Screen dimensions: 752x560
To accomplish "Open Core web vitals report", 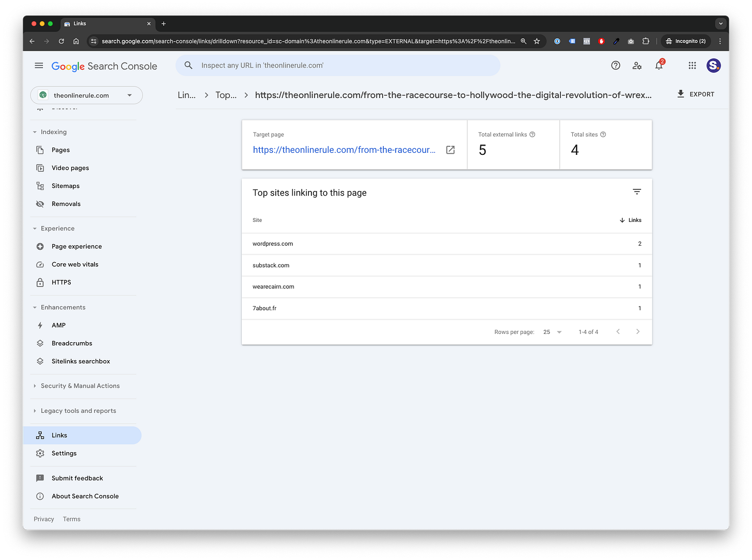I will pos(75,265).
